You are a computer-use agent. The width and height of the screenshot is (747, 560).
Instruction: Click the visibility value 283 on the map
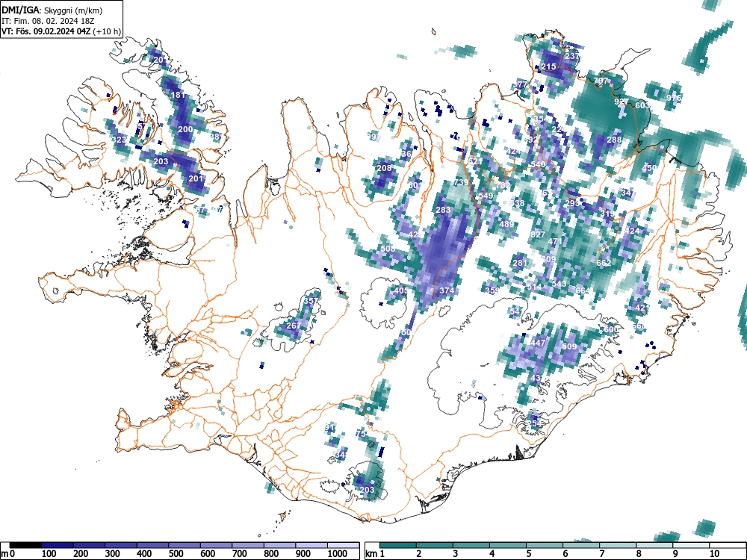point(443,210)
